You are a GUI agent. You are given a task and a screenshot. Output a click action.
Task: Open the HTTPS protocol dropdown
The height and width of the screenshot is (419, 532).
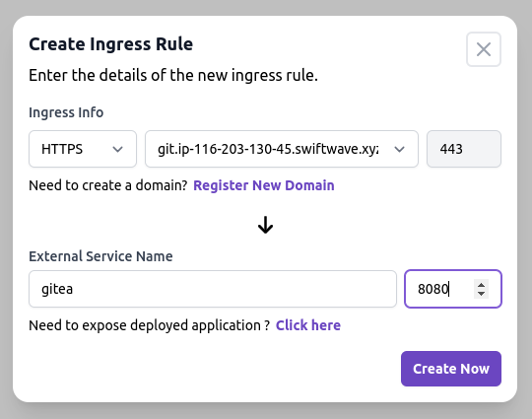tap(83, 149)
